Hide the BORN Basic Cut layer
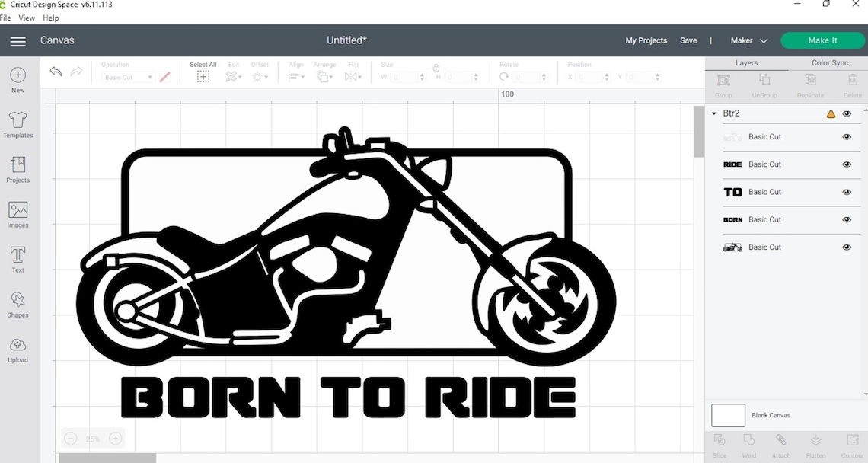 pyautogui.click(x=847, y=219)
